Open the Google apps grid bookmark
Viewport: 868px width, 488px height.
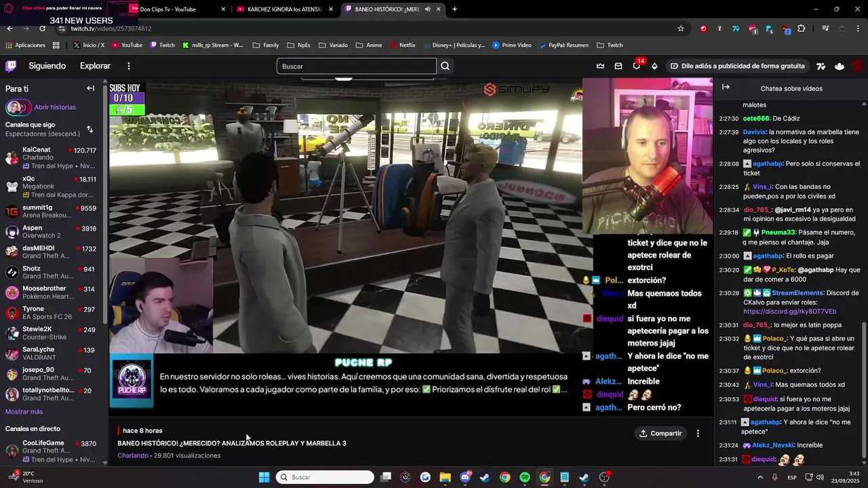pyautogui.click(x=56, y=45)
